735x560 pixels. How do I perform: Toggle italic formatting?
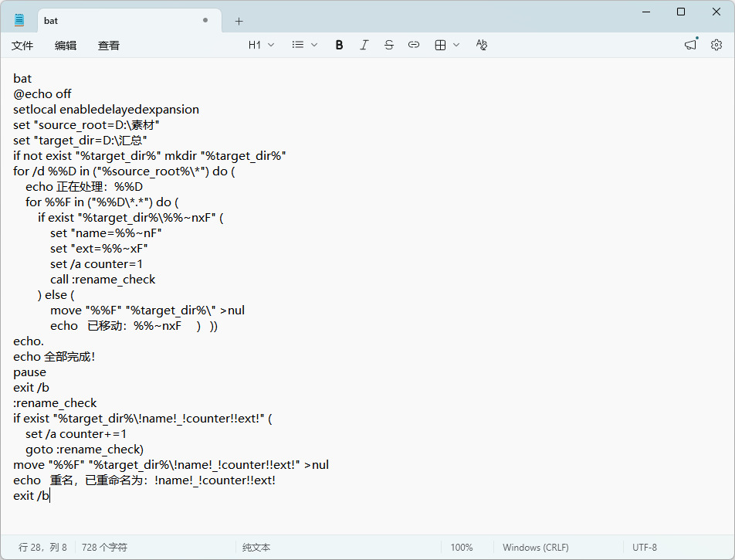pyautogui.click(x=364, y=45)
